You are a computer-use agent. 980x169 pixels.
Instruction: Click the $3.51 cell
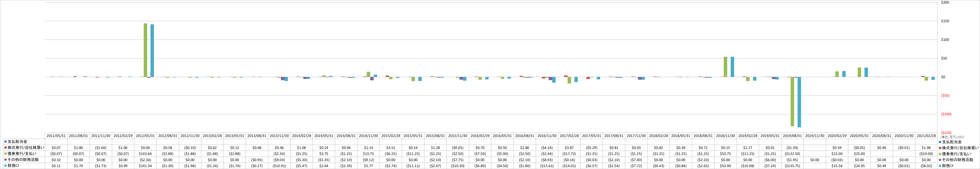pos(391,148)
